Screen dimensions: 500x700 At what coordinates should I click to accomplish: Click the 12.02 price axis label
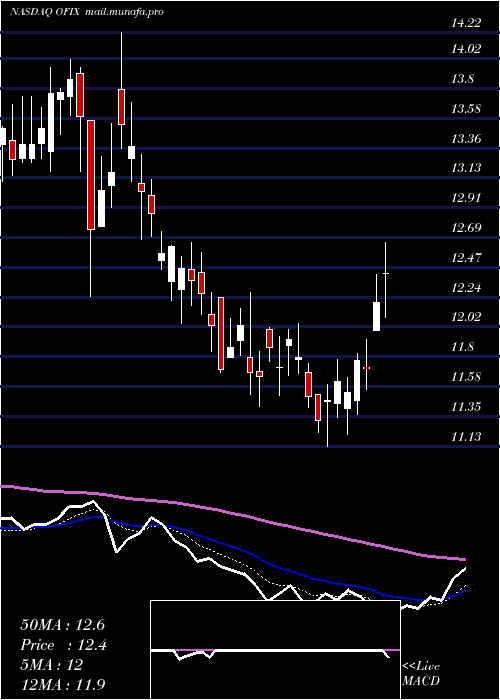pos(466,317)
